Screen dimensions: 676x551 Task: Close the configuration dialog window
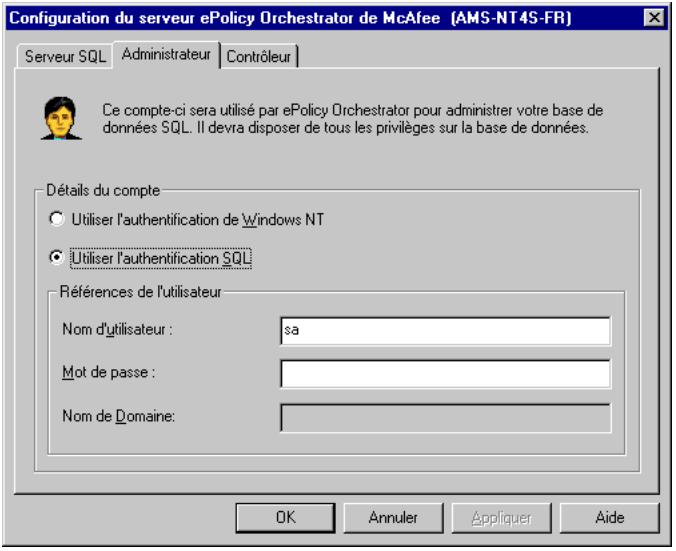(654, 18)
